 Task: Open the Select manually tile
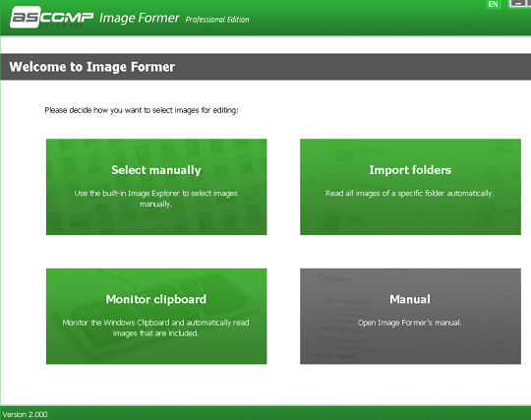tap(156, 187)
